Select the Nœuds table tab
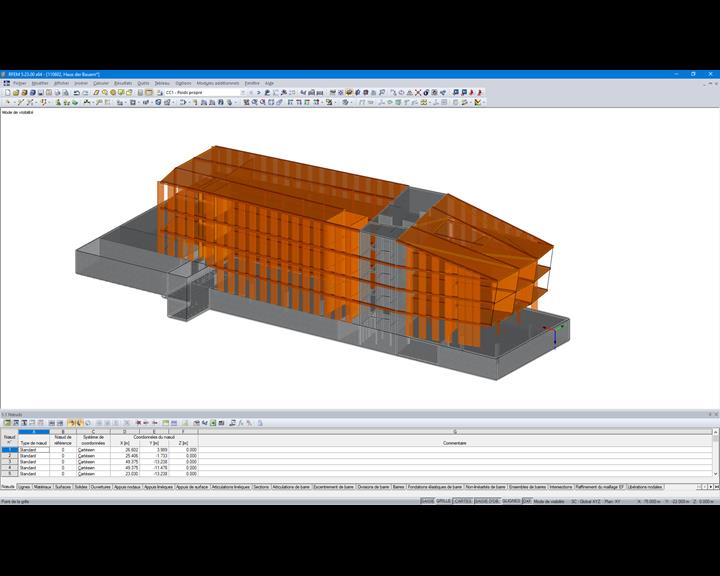Screen dimensions: 720x576 point(8,486)
